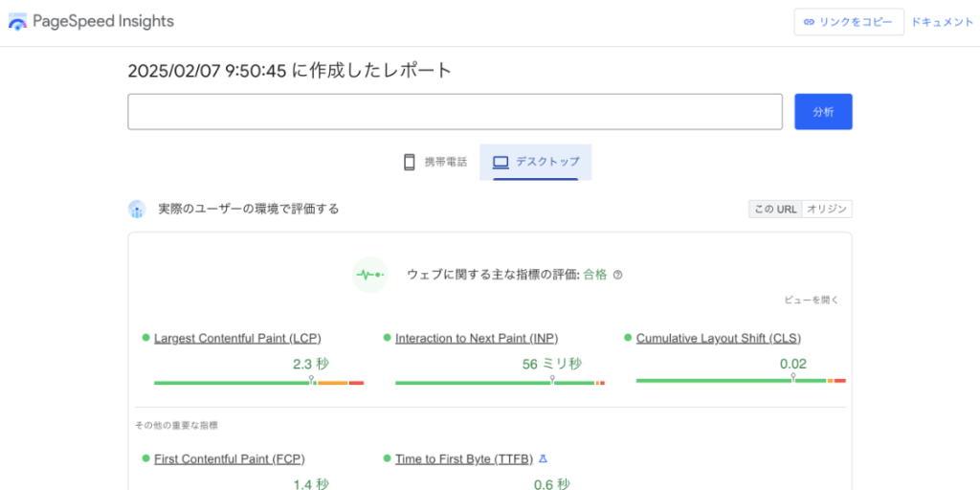Open the Cumulative Layout Shift (CLS) link
This screenshot has height=490, width=980.
[719, 338]
